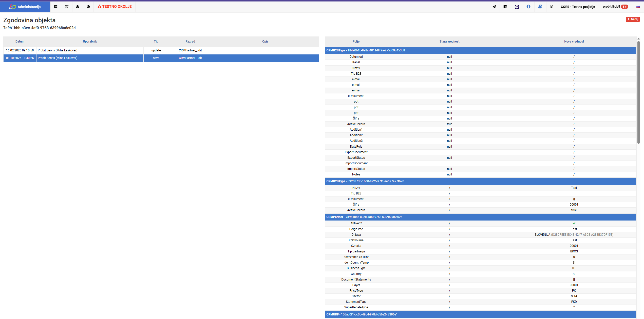The image size is (644, 319).
Task: Click the 'Kanal' field label
Action: (356, 62)
